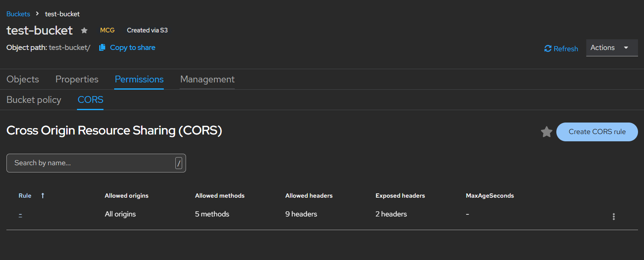Select the Permissions tab
Image resolution: width=644 pixels, height=260 pixels.
coord(139,79)
